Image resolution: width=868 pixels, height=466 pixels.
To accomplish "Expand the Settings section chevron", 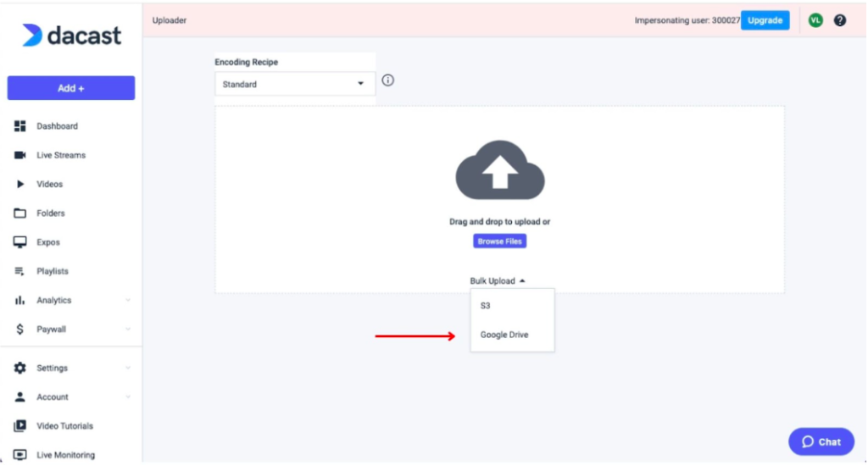I will (127, 368).
